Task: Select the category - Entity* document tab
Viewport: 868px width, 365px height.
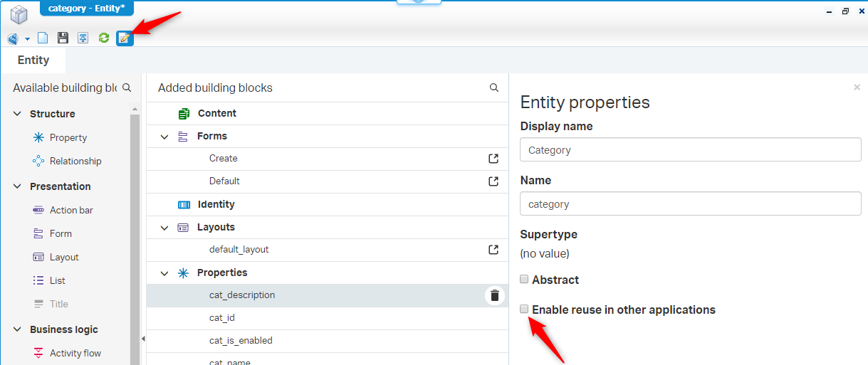Action: [x=86, y=8]
